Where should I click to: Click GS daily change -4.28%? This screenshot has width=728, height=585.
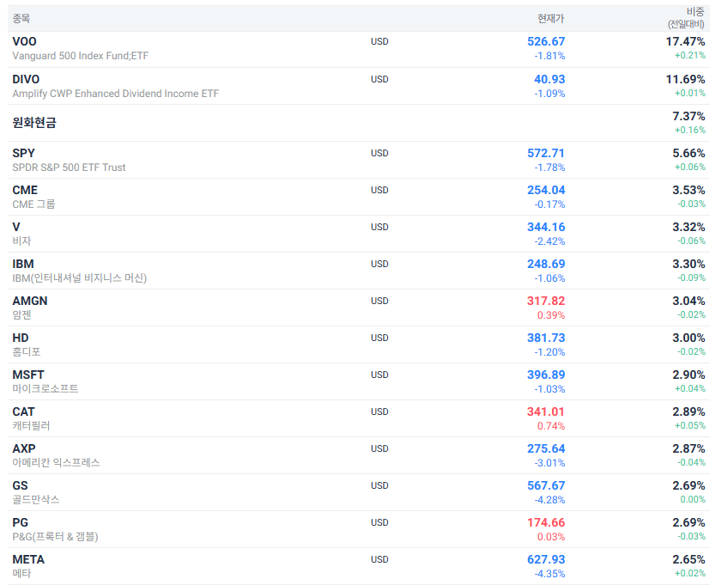point(549,500)
